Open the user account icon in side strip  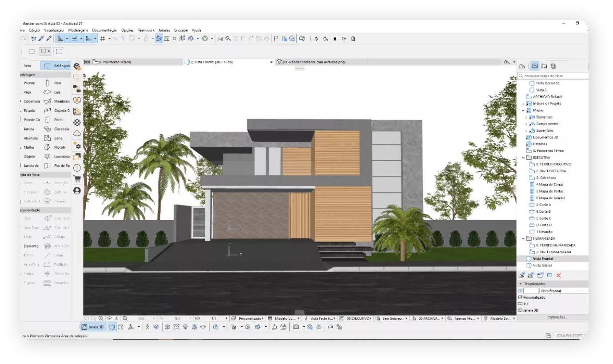tap(77, 190)
